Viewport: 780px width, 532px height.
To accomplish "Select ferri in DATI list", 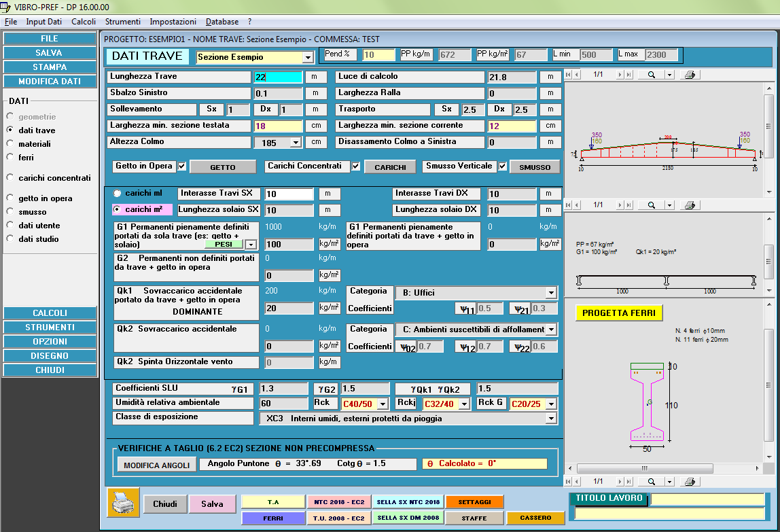I will click(x=10, y=157).
